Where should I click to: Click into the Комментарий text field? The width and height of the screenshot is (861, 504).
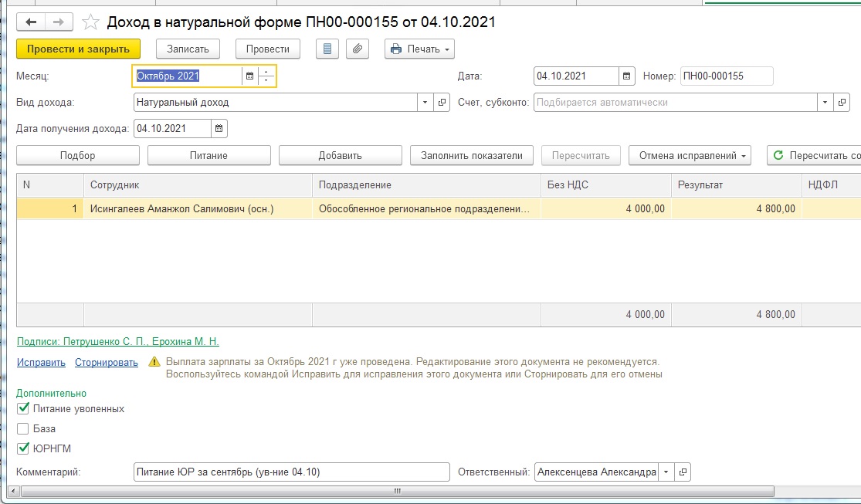click(x=291, y=472)
